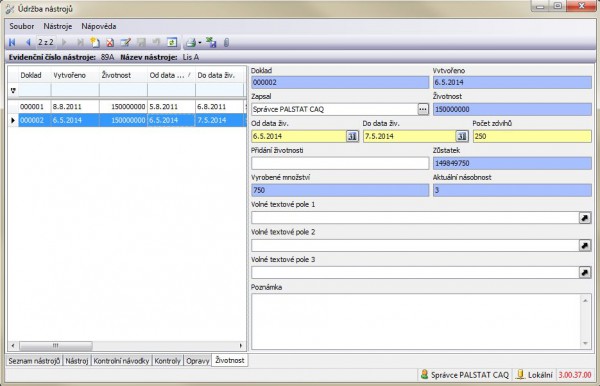Click grid horizontal scrollbar thumb
The height and width of the screenshot is (386, 600).
point(56,345)
